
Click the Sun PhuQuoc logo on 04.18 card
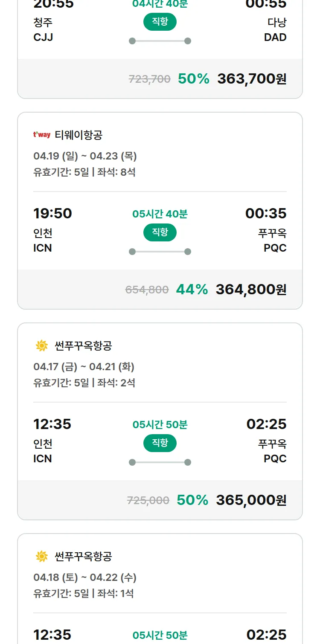(x=42, y=557)
